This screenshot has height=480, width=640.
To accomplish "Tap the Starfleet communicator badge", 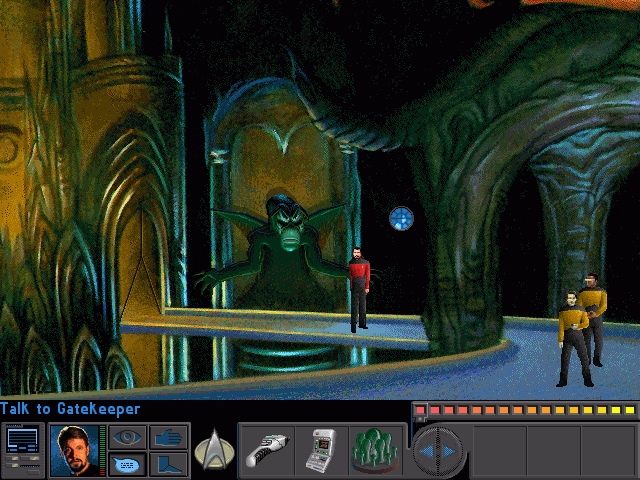I will [x=214, y=450].
